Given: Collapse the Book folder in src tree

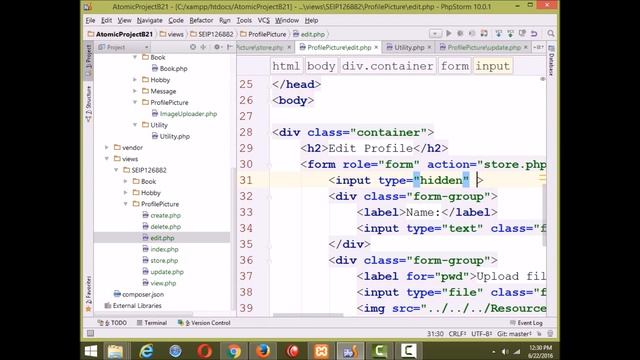Looking at the screenshot, I should (x=135, y=58).
